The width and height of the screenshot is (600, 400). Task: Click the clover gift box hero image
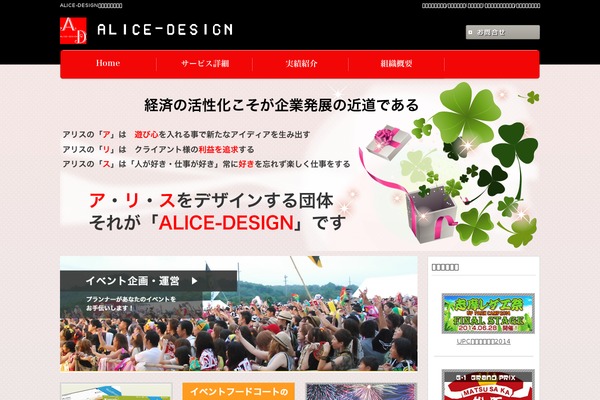tap(448, 165)
